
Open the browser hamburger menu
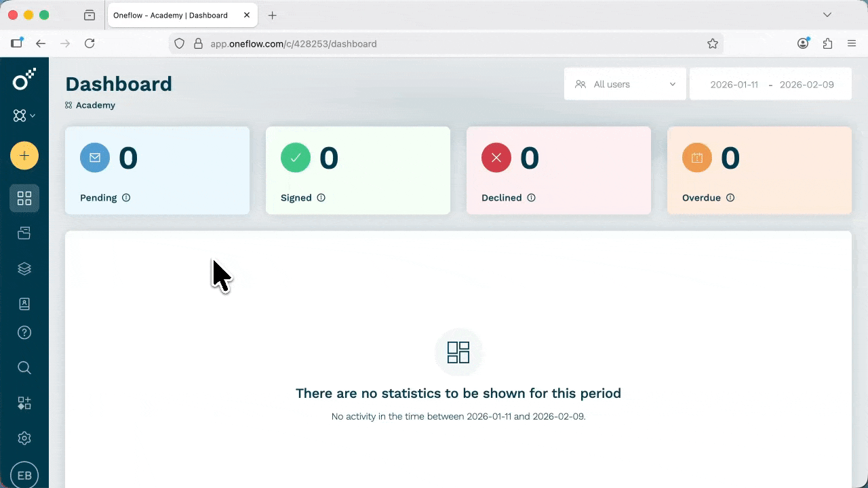coord(852,43)
